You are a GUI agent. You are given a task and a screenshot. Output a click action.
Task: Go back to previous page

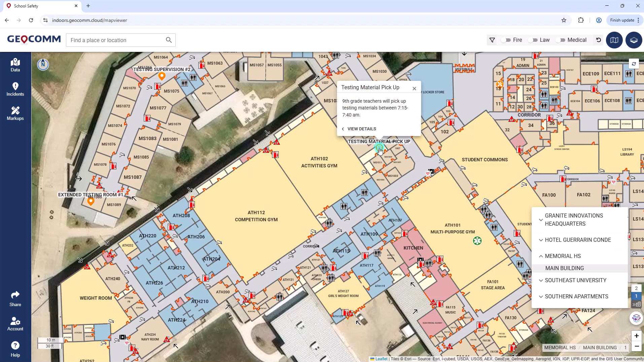pyautogui.click(x=7, y=20)
